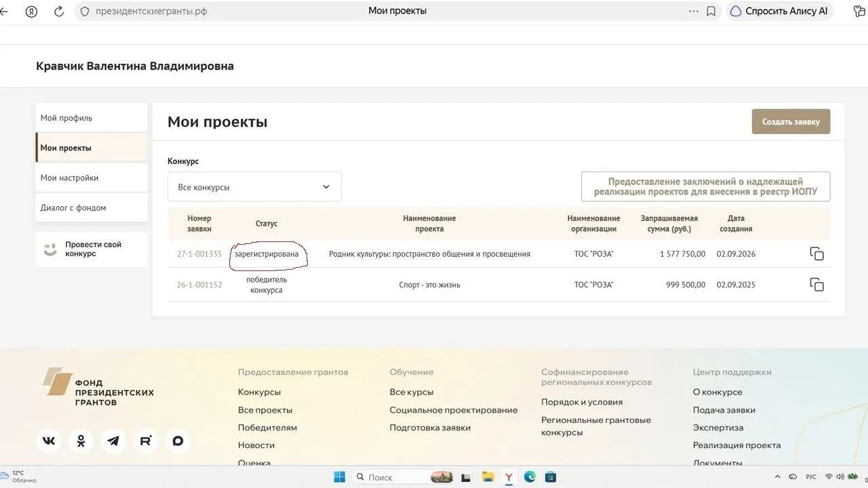Copy the application 26-1-001152 row icon
Screen dimensions: 868x488
[x=816, y=285]
